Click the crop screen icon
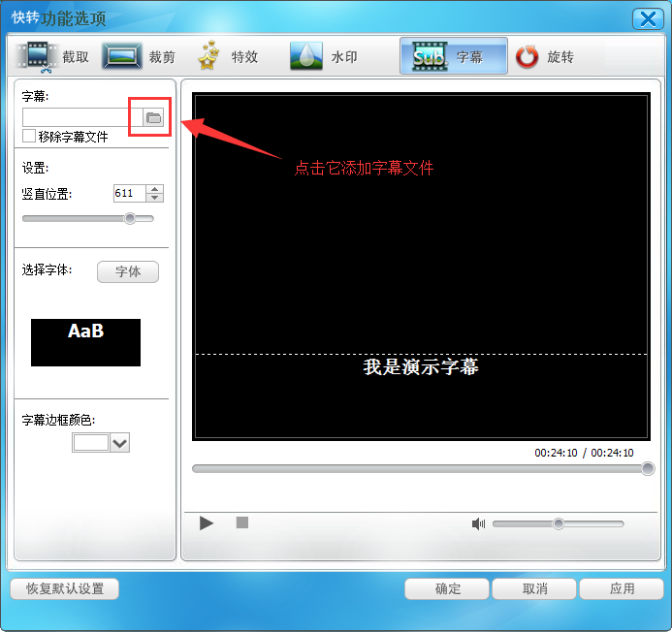This screenshot has width=672, height=632. [122, 56]
